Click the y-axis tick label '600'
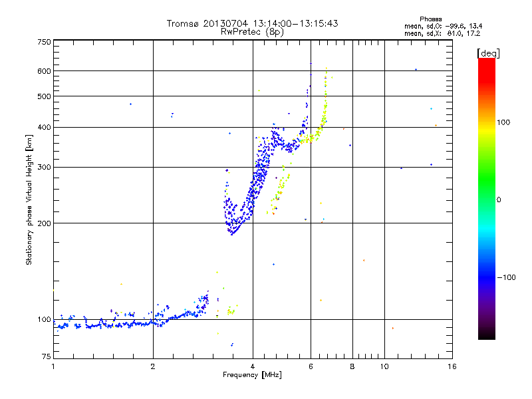This screenshot has width=532, height=399. click(x=45, y=71)
